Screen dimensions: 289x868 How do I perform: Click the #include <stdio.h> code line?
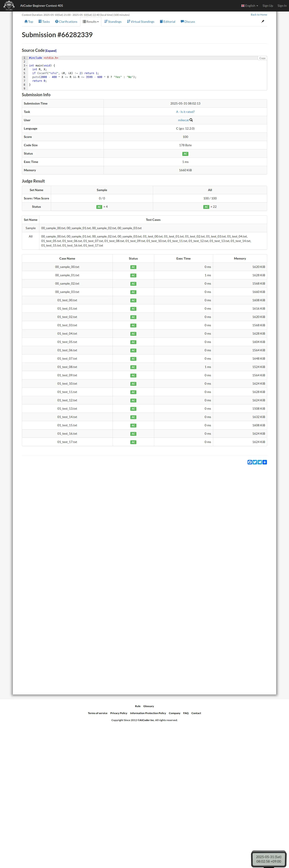44,58
